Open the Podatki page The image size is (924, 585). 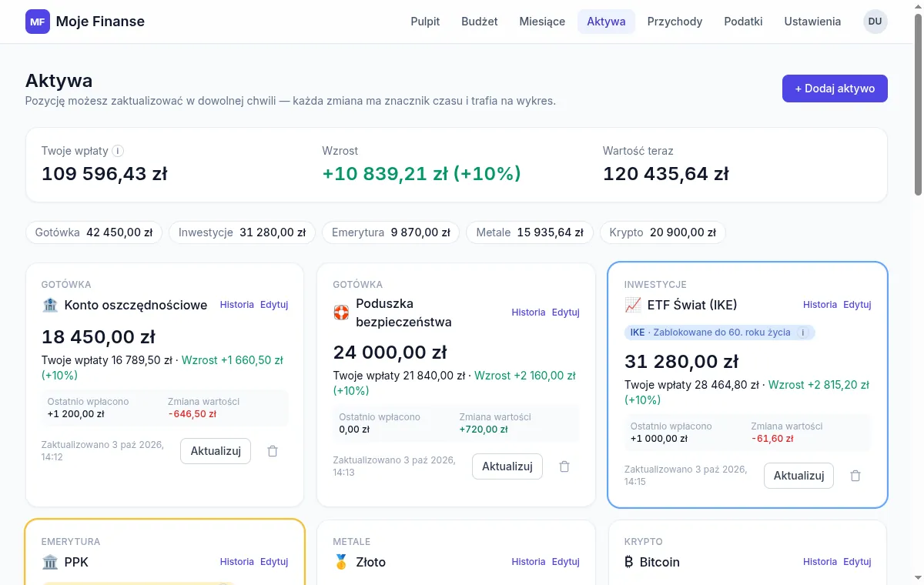click(x=744, y=22)
